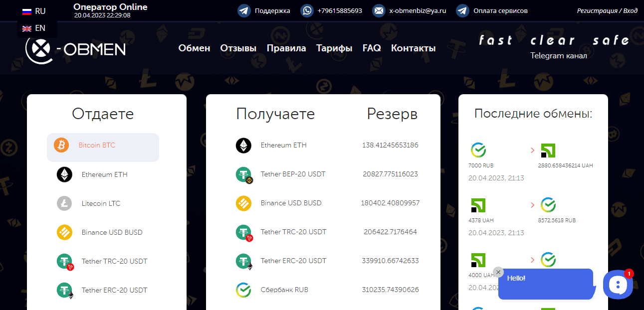Go to the Тарифы page
This screenshot has height=310, width=644.
point(334,48)
